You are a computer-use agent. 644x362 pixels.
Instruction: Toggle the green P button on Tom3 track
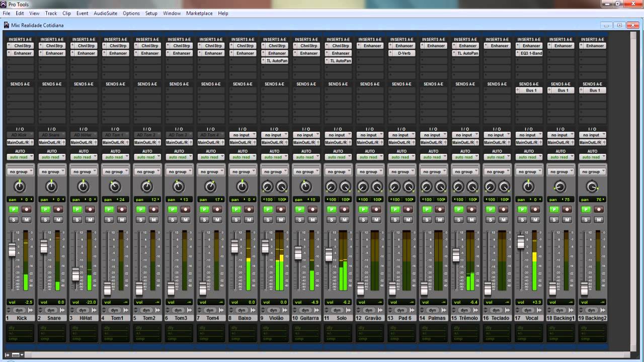point(172,209)
